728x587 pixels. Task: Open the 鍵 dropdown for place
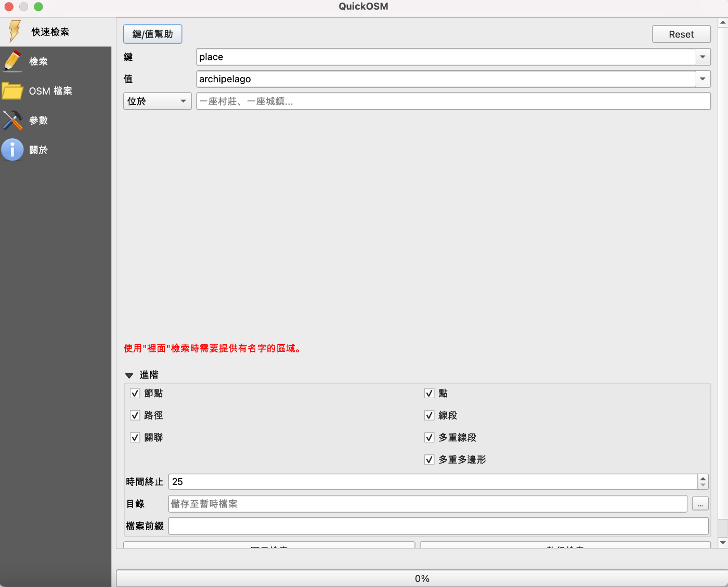702,57
